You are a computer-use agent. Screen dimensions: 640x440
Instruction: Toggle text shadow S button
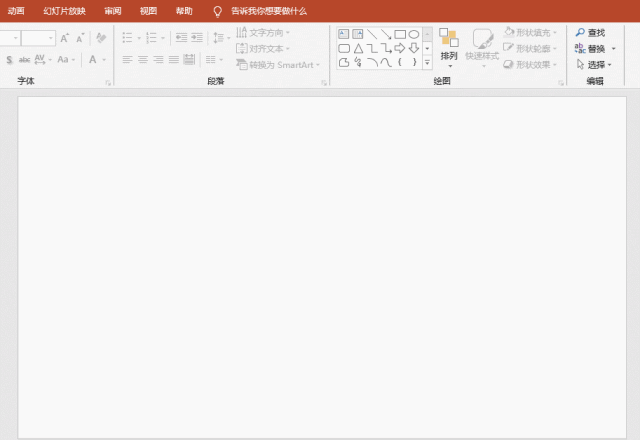tap(9, 60)
